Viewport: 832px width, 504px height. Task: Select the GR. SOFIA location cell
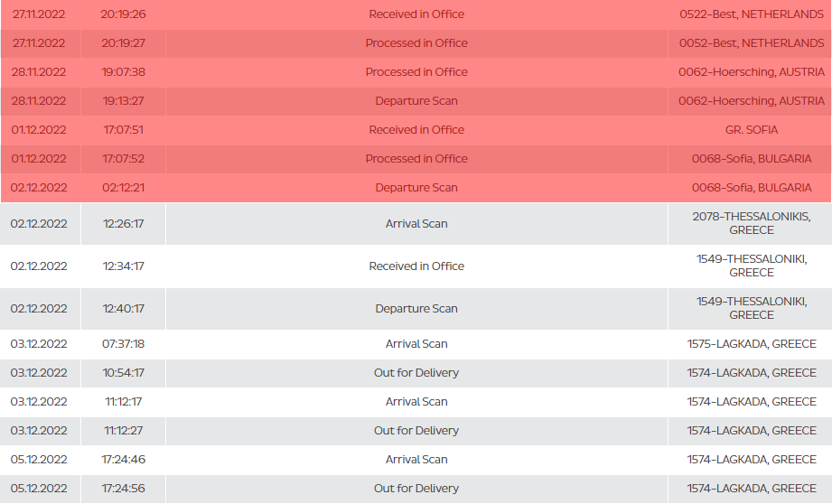click(752, 130)
